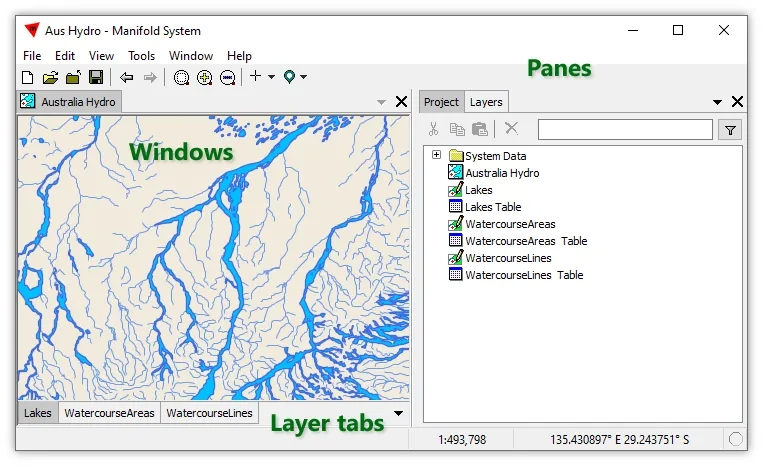Screen dimensions: 763x466
Task: Open the Window menu
Action: point(191,56)
